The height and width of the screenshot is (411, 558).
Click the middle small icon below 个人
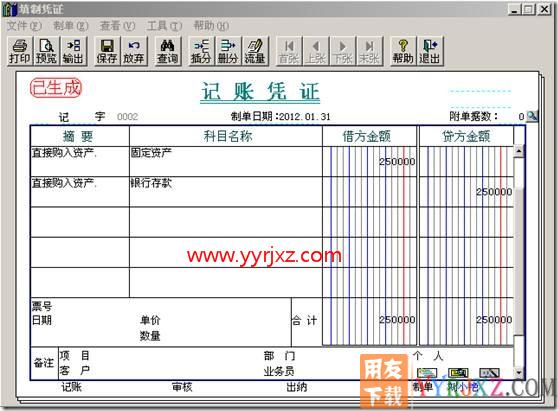(458, 373)
